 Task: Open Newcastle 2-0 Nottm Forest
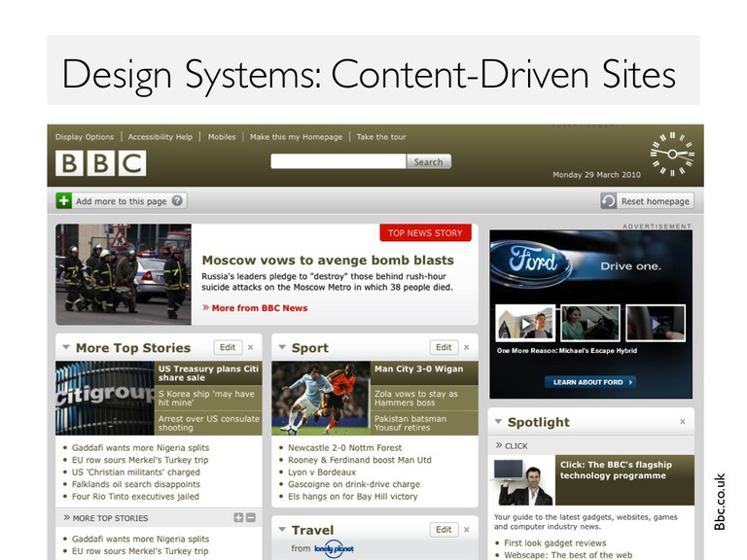[344, 447]
